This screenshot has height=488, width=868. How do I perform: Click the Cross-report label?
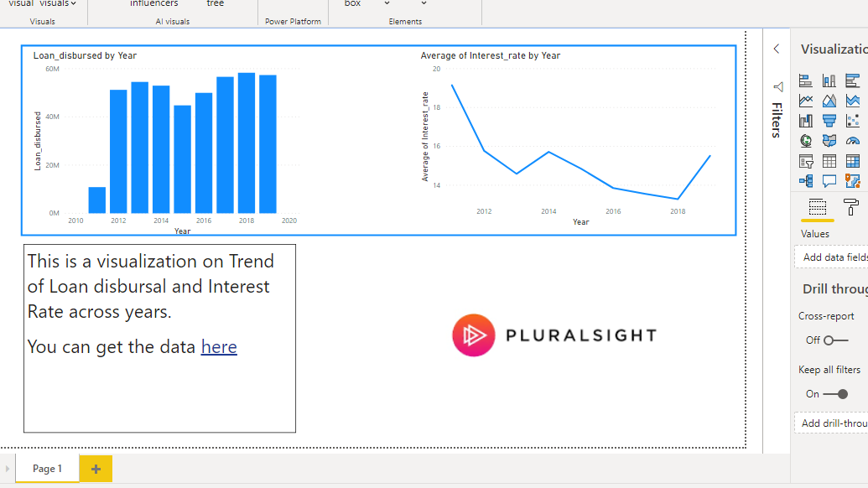[x=826, y=316]
